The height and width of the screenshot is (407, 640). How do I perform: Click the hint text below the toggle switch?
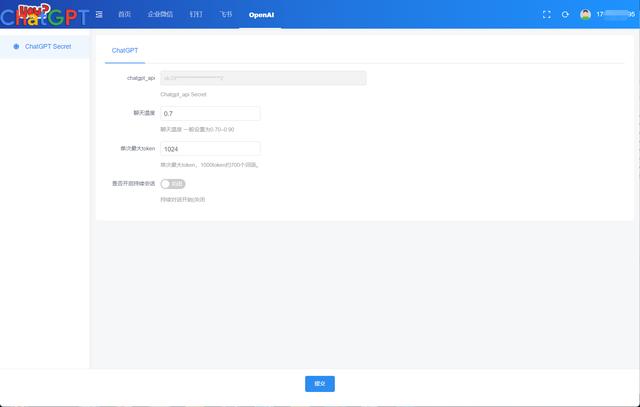pyautogui.click(x=182, y=200)
